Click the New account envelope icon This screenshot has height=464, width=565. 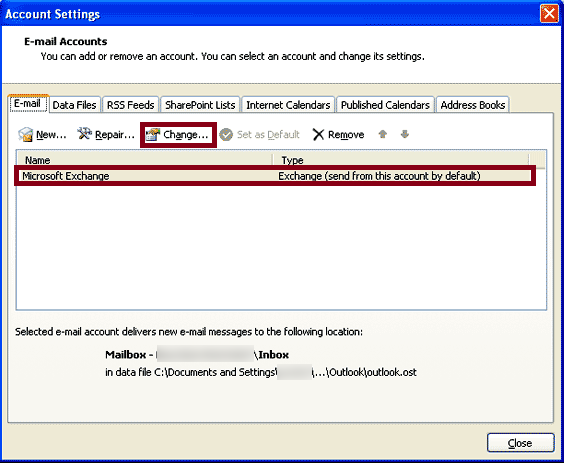click(x=26, y=135)
